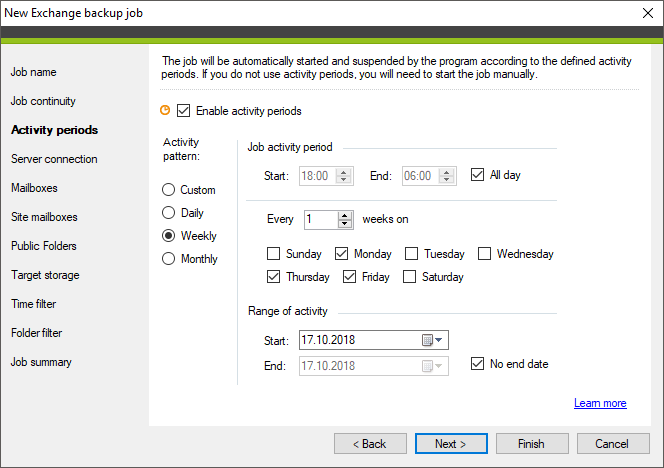Click the Next button
Viewport: 664px width, 468px height.
[451, 443]
